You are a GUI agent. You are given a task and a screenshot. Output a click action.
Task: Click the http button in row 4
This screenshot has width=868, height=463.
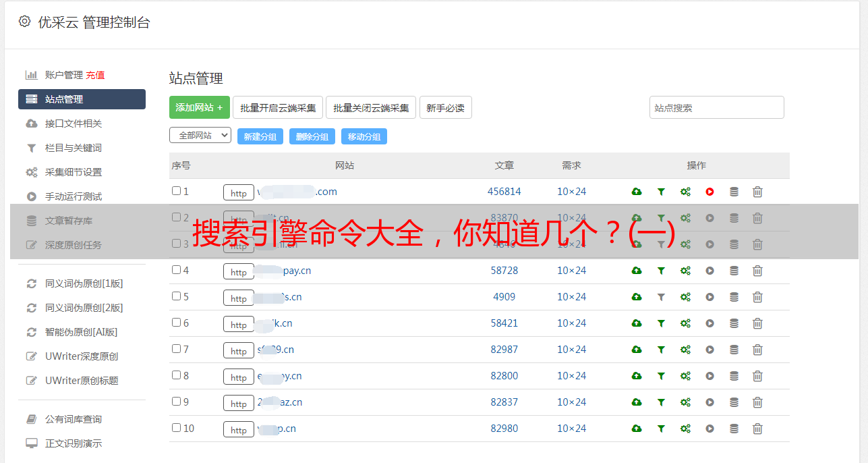pyautogui.click(x=239, y=272)
